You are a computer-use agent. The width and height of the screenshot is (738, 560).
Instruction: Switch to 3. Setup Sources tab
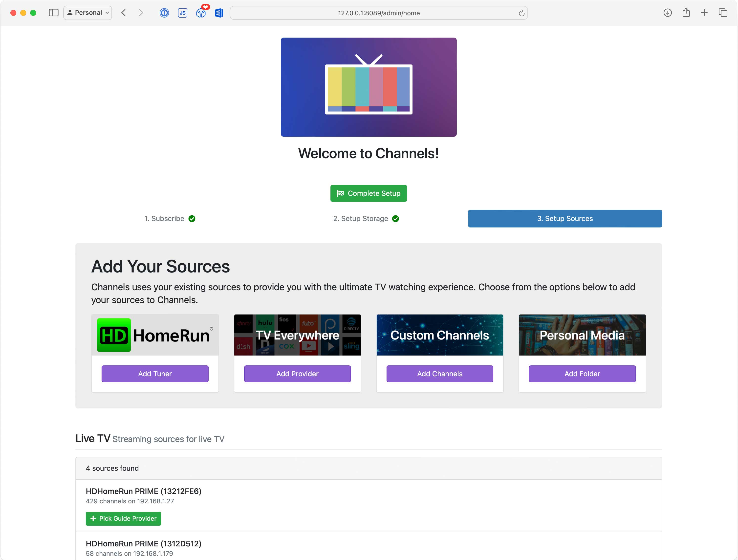click(564, 219)
